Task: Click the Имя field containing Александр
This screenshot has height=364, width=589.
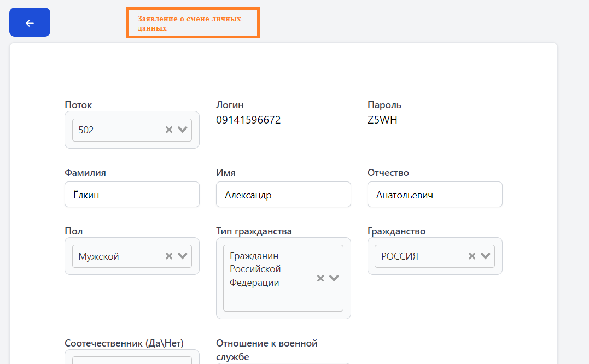Action: 283,195
